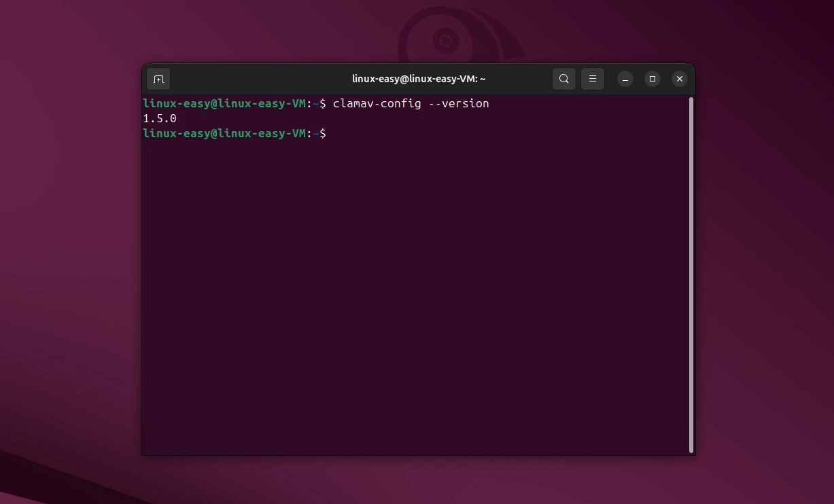Select the magnifying glass search icon
This screenshot has width=834, height=504.
563,79
